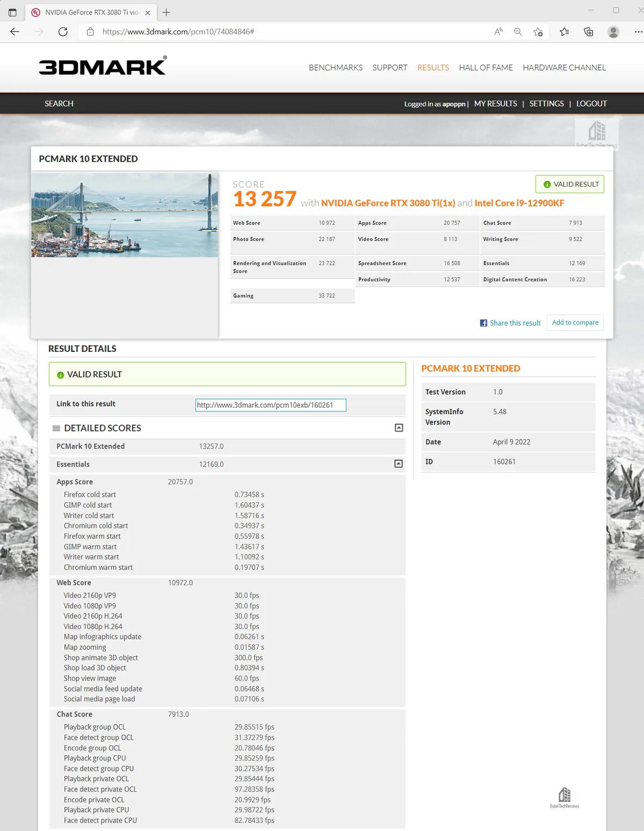Click the Test Version value 1.0

498,392
